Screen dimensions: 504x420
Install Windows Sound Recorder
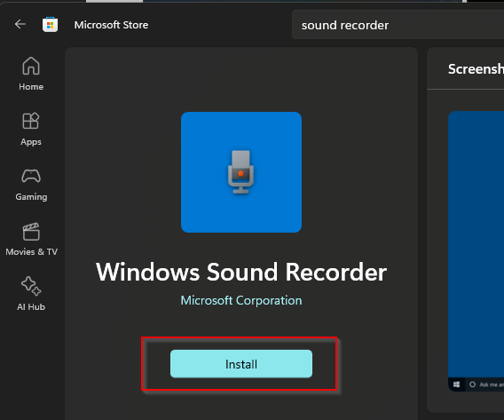click(x=241, y=364)
